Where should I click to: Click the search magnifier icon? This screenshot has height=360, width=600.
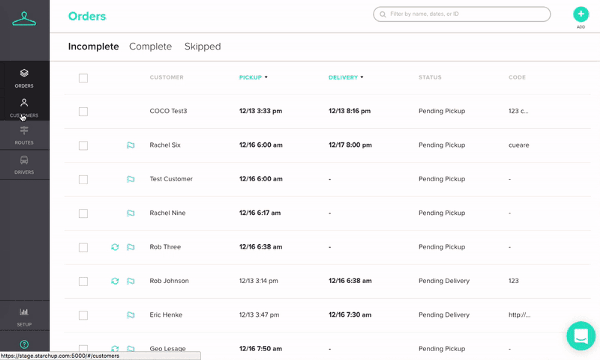pos(383,14)
